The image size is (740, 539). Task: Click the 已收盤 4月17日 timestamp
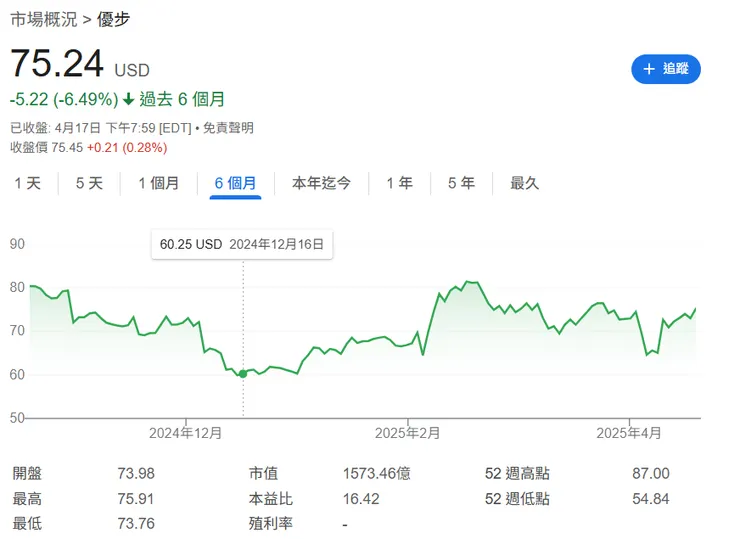100,128
